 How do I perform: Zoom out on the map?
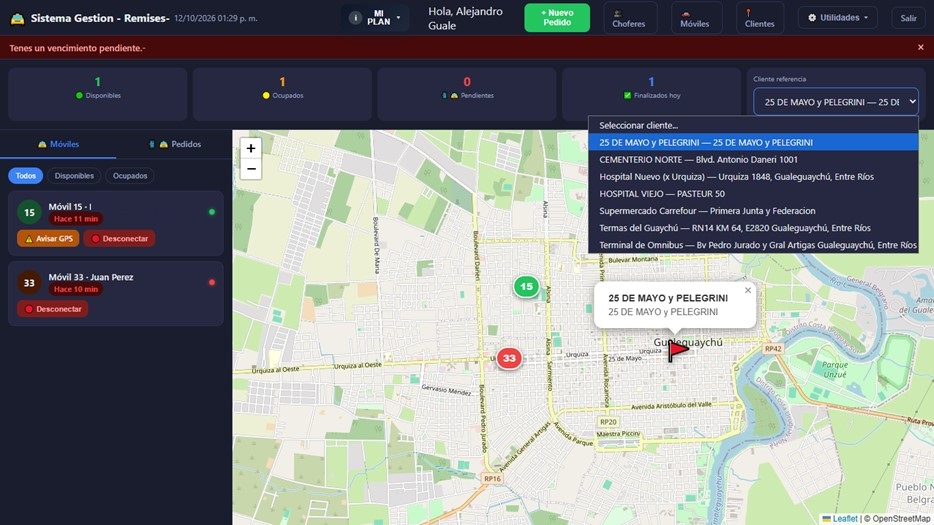(x=251, y=169)
